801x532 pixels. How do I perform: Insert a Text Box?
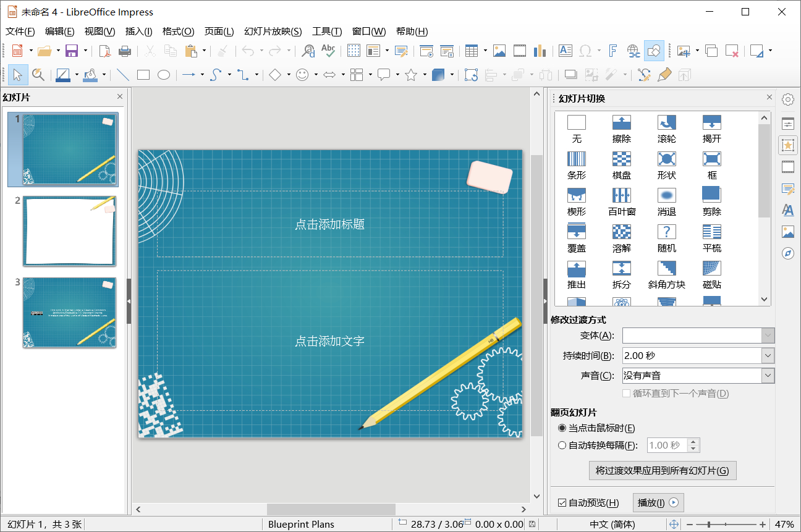pos(565,51)
